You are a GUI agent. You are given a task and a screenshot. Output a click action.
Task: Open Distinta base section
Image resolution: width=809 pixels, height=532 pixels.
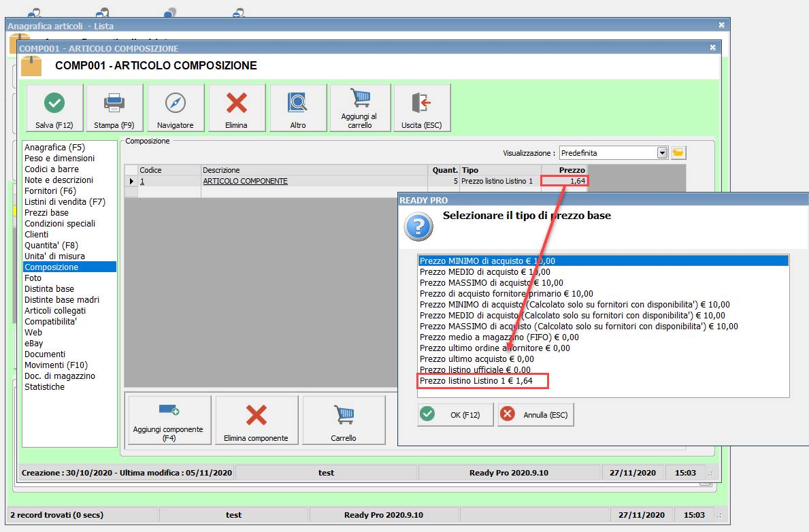click(49, 289)
